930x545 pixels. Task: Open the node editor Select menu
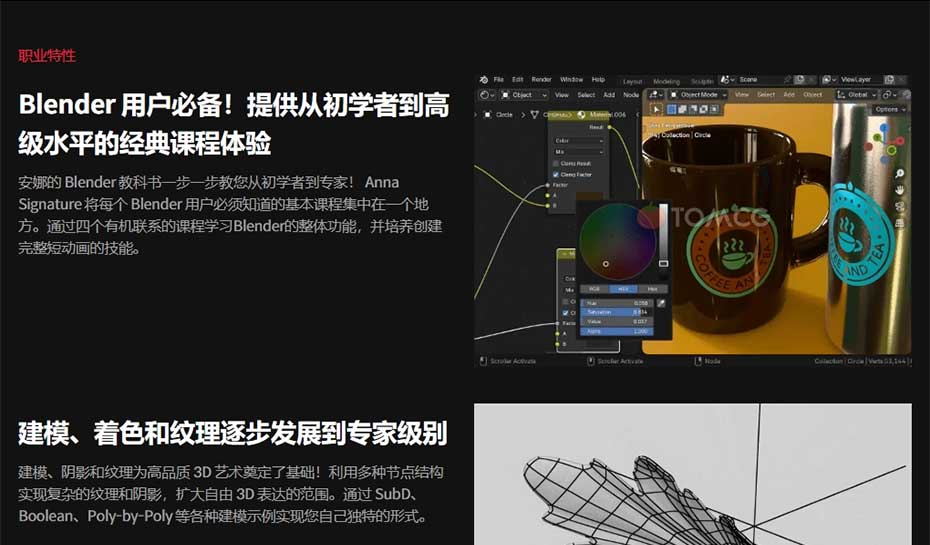tap(587, 95)
